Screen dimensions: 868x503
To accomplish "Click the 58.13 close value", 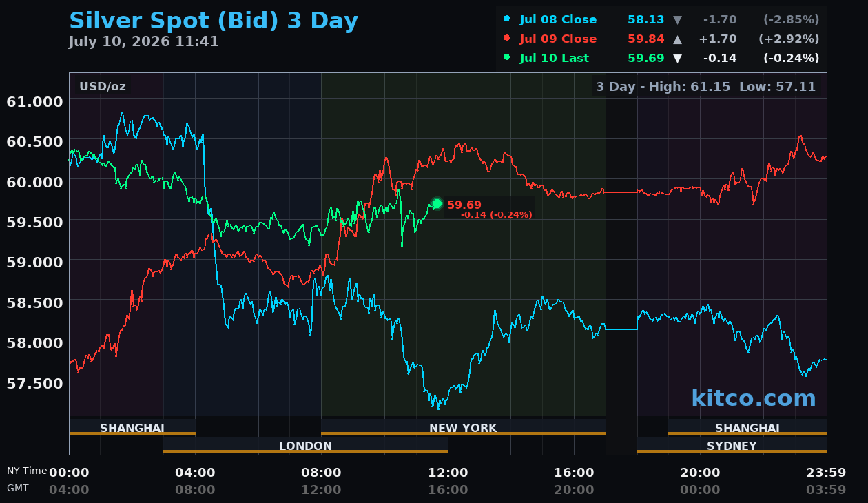I will click(646, 20).
